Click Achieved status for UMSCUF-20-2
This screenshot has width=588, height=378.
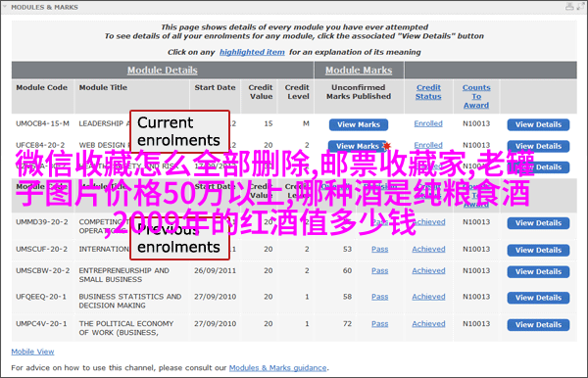pyautogui.click(x=428, y=249)
